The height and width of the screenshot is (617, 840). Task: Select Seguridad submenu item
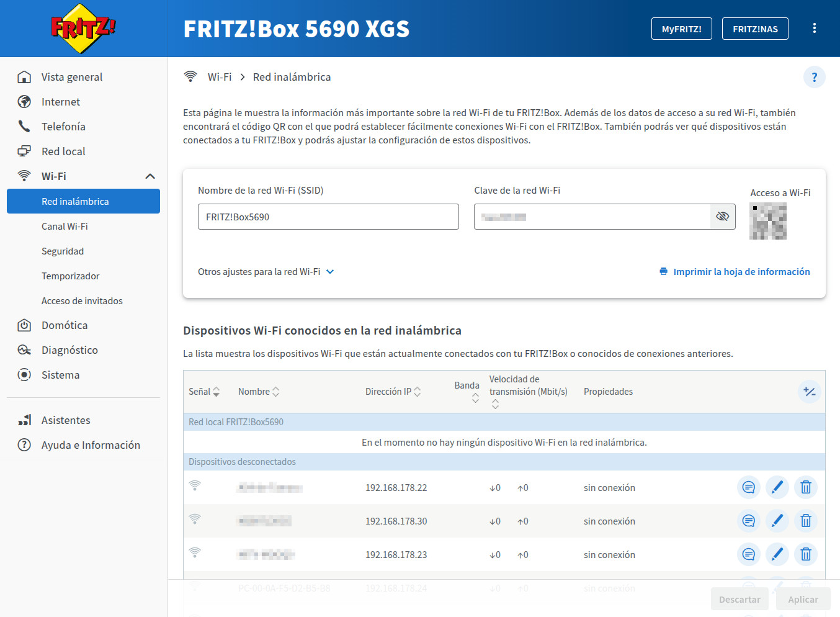[x=83, y=251]
